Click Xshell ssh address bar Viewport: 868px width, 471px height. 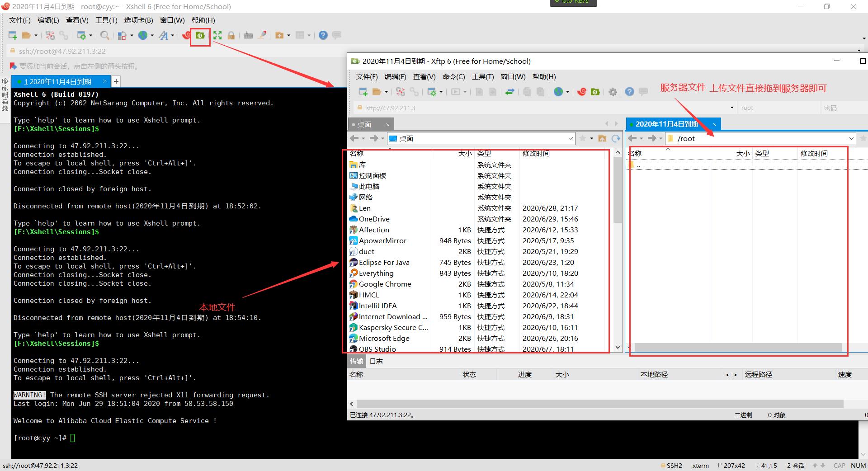[x=434, y=51]
